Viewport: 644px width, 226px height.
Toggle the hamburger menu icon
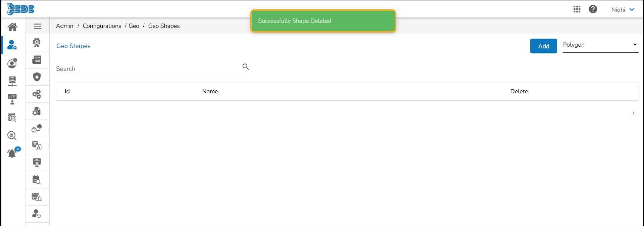[38, 26]
